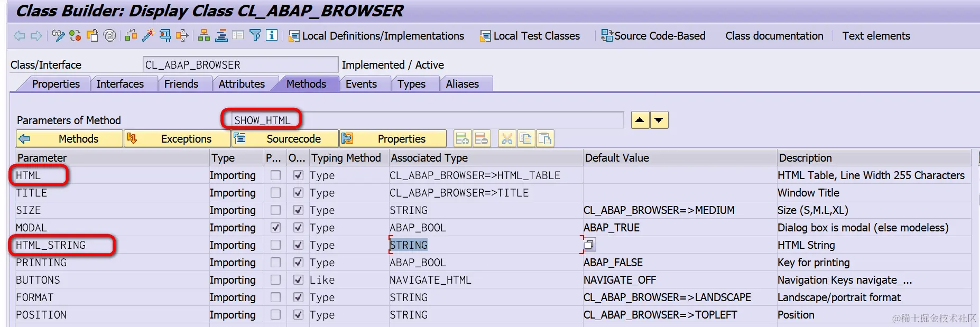Image resolution: width=980 pixels, height=327 pixels.
Task: Switch to the Aliases tab
Action: coord(463,83)
